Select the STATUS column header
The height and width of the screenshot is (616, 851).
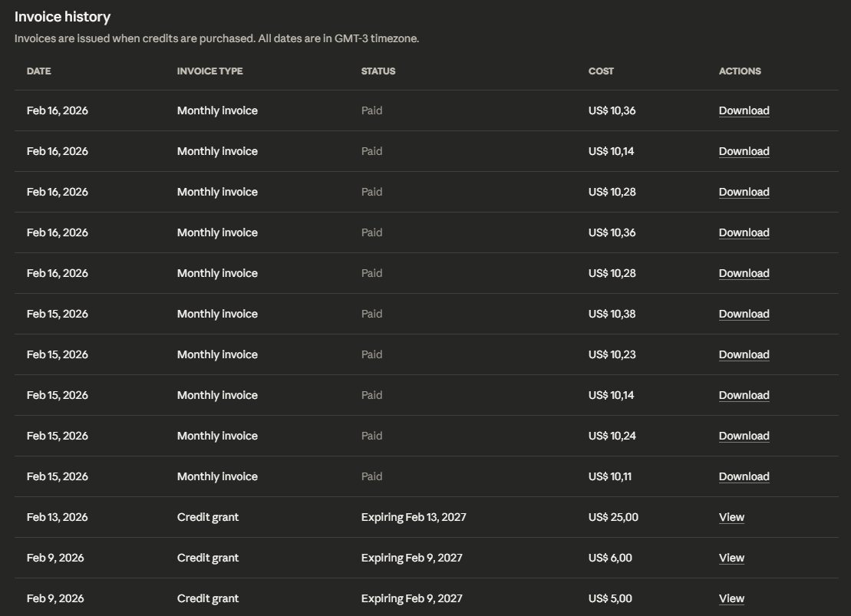[x=378, y=71]
